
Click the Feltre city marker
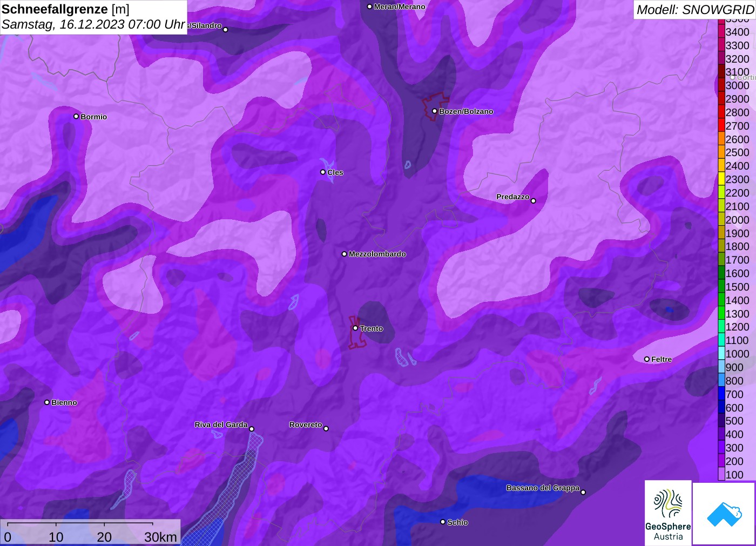point(646,359)
